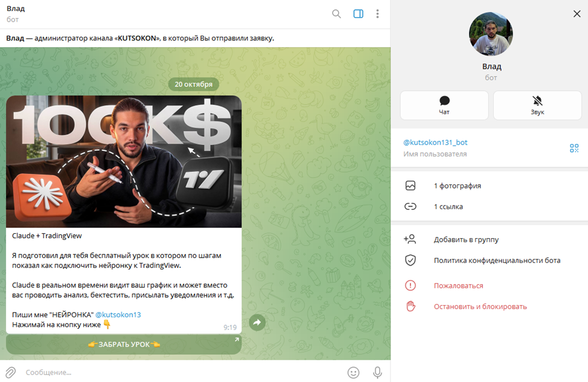Click the Чат button in profile
The image size is (588, 382).
point(444,105)
